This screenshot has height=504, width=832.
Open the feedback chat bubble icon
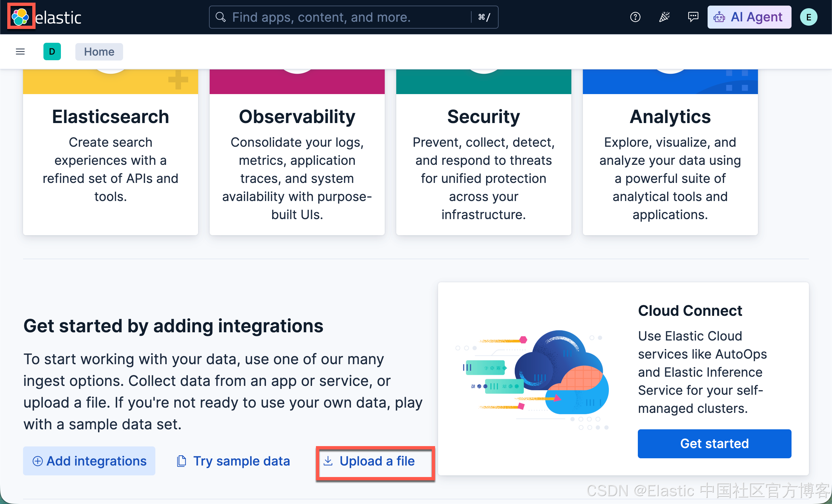coord(693,17)
